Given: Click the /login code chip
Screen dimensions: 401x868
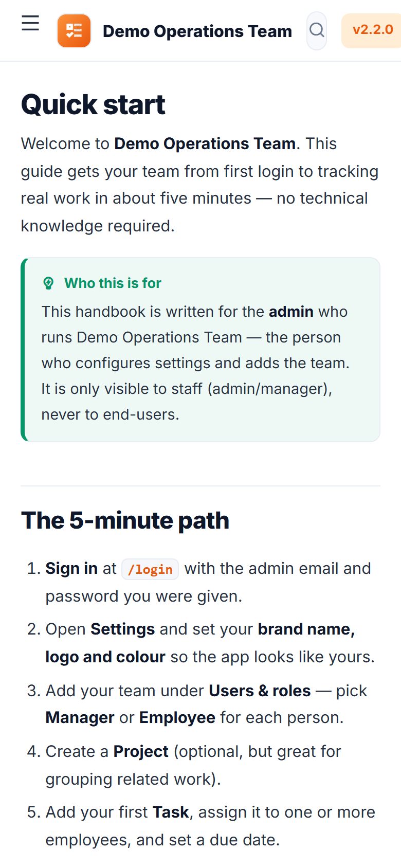Looking at the screenshot, I should click(x=150, y=569).
